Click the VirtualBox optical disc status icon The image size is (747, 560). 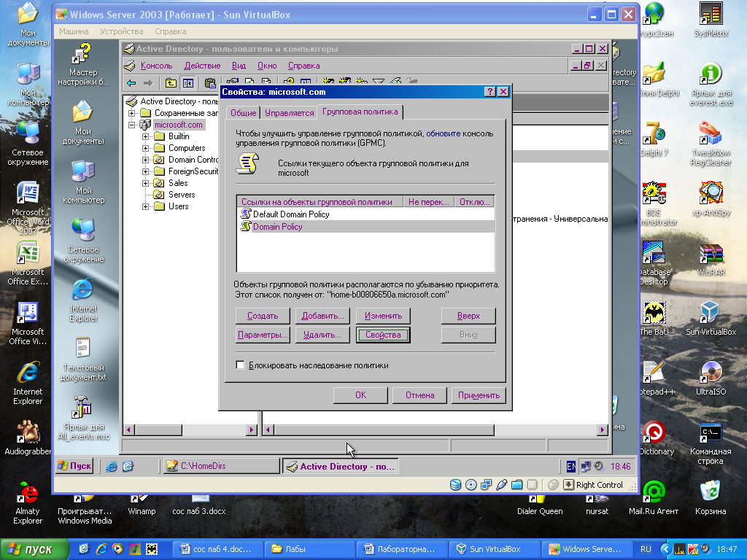tap(471, 485)
